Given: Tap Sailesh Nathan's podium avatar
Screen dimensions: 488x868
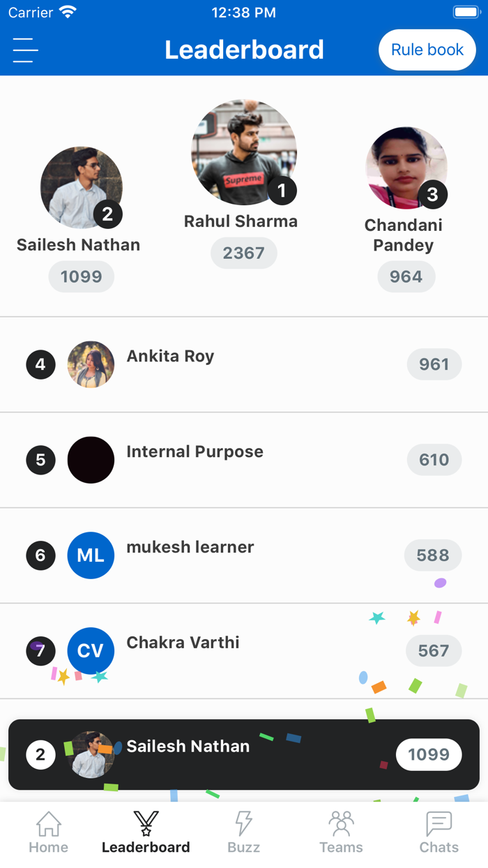Looking at the screenshot, I should click(x=81, y=187).
